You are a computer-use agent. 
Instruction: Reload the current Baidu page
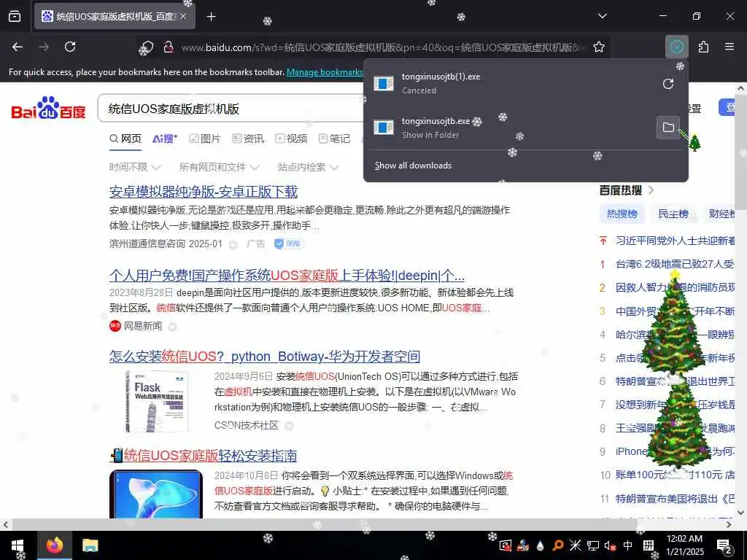(x=70, y=47)
